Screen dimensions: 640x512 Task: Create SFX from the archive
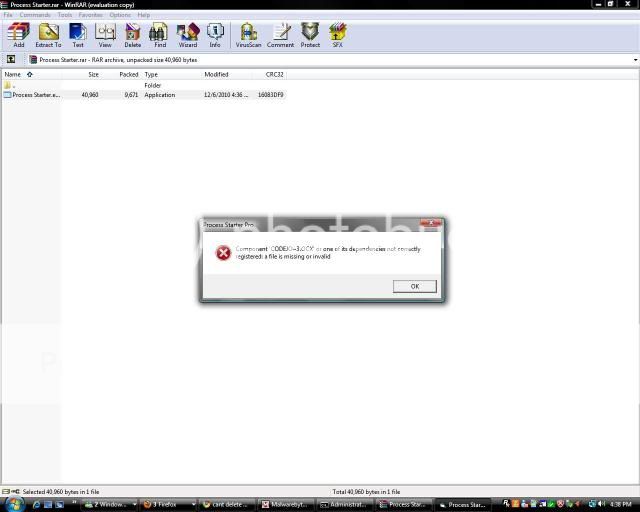point(338,35)
